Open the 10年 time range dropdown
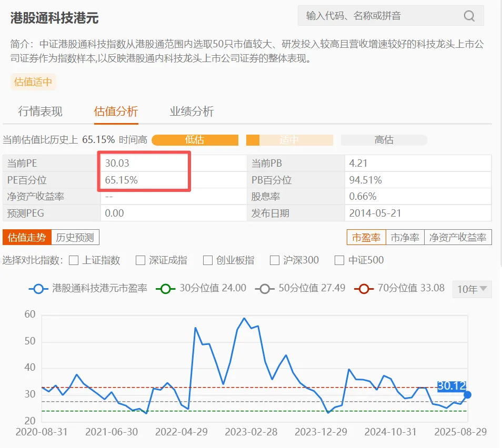502x448 pixels. [x=472, y=289]
